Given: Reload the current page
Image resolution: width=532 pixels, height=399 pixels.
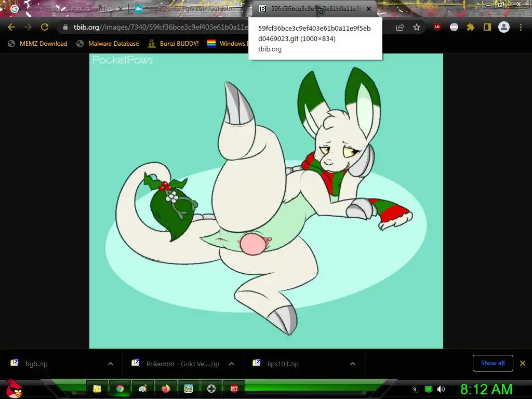Looking at the screenshot, I should pyautogui.click(x=45, y=27).
